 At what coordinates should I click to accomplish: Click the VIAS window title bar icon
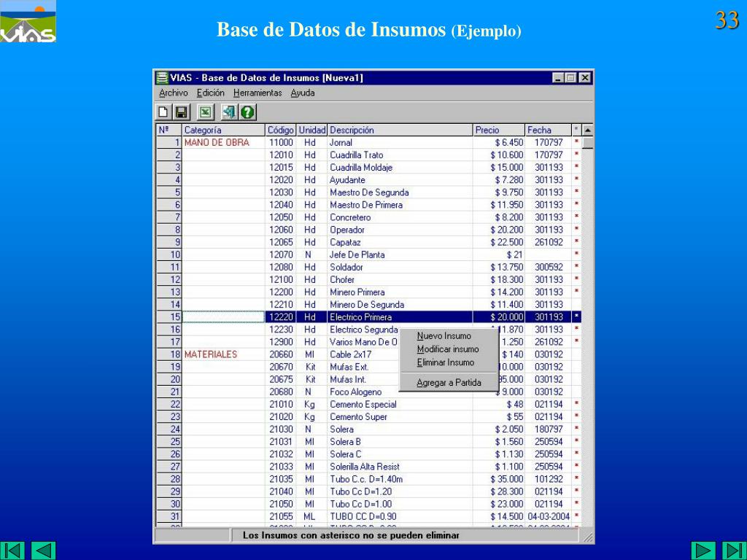pyautogui.click(x=163, y=77)
